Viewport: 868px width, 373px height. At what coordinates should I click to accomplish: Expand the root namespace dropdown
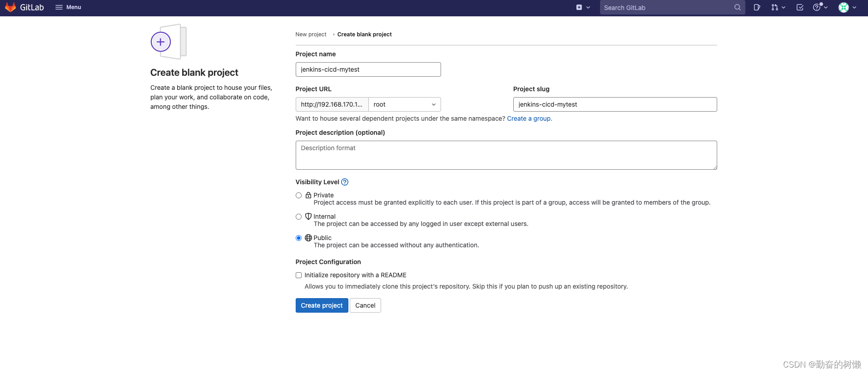(404, 104)
